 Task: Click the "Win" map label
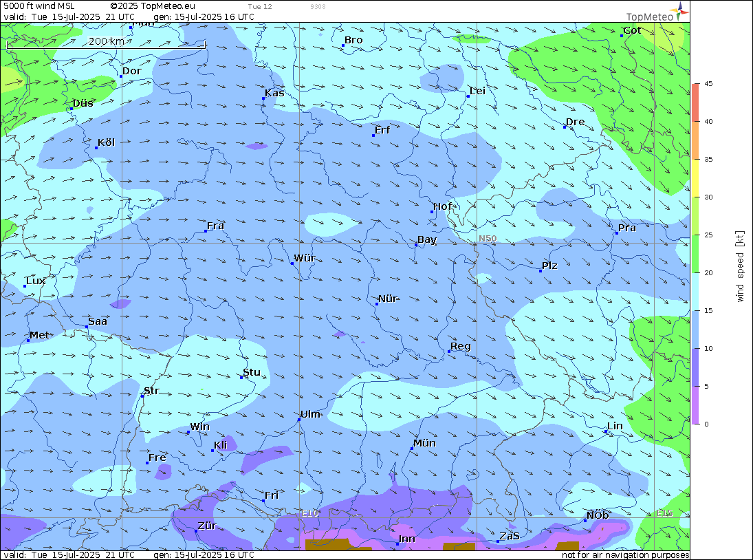[200, 427]
